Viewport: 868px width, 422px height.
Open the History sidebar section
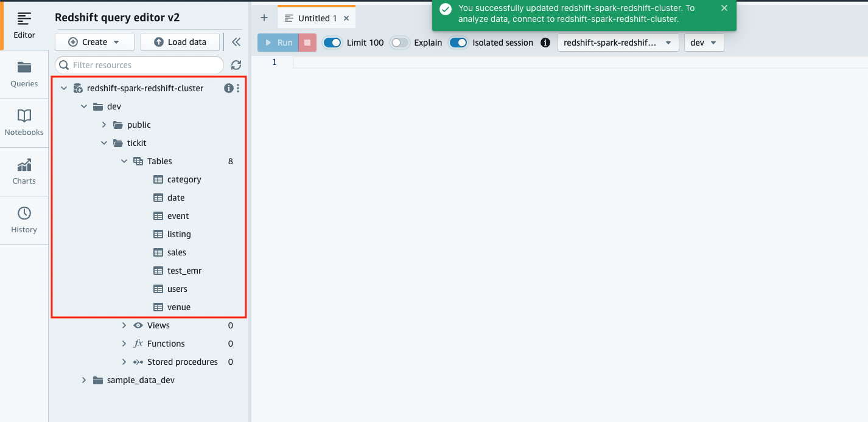point(24,220)
